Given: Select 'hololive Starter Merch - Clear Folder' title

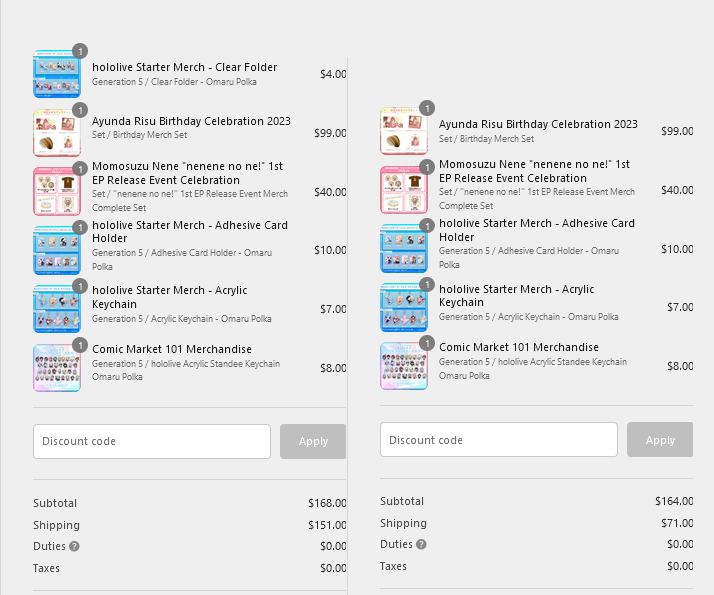Looking at the screenshot, I should pyautogui.click(x=184, y=67).
